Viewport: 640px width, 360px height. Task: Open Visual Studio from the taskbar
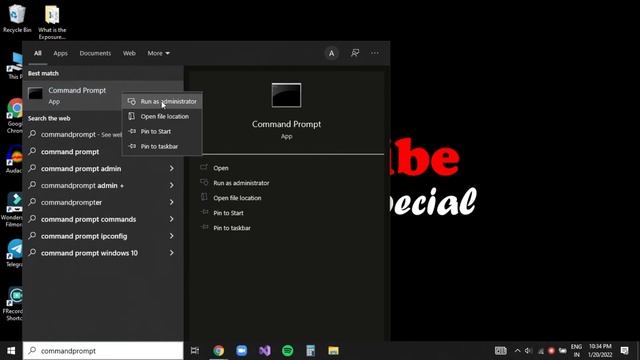click(x=264, y=351)
